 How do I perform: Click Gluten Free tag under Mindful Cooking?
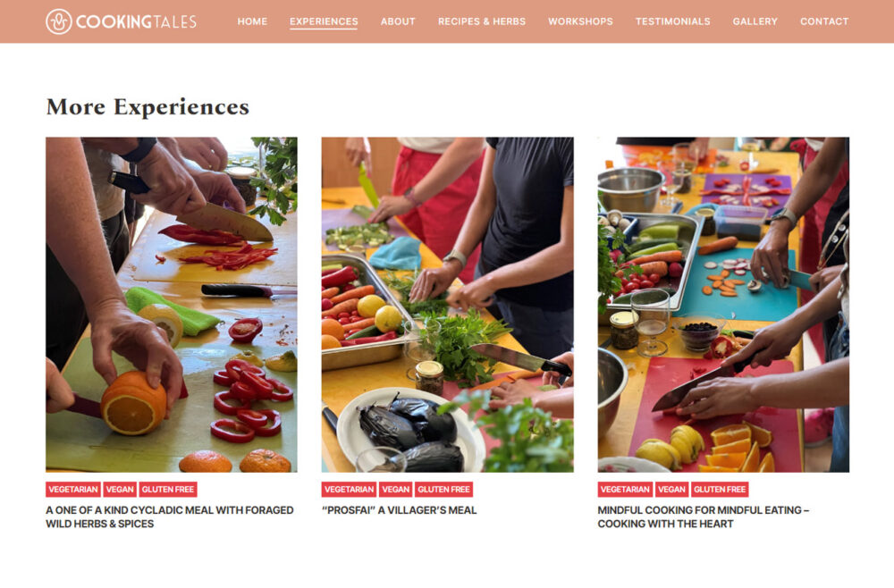(x=720, y=490)
